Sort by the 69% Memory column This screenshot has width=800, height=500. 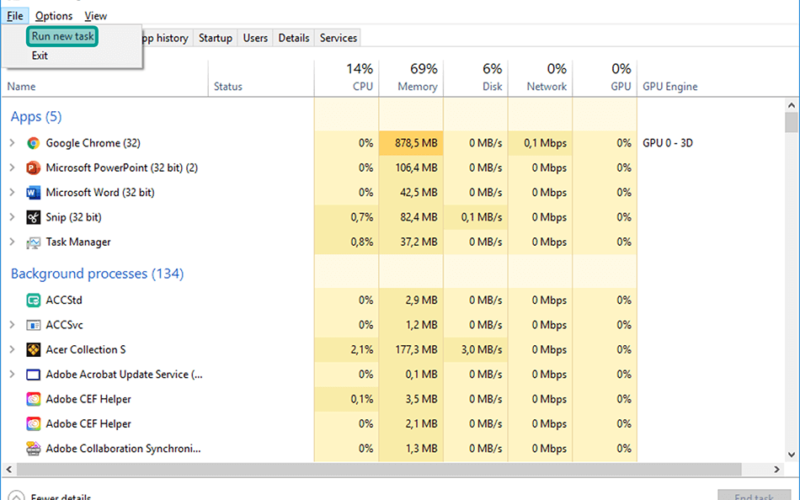411,78
